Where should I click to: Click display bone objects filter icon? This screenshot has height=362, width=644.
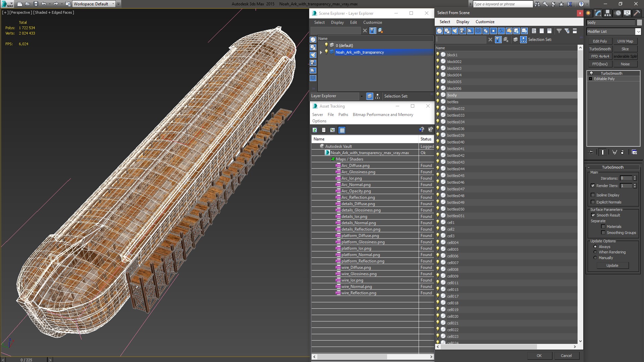tap(501, 31)
